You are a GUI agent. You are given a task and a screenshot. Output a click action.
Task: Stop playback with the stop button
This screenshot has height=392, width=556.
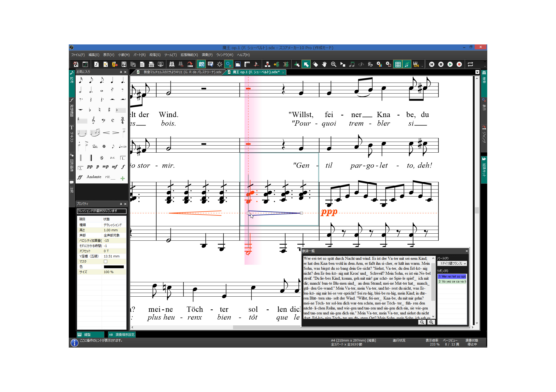pos(441,64)
